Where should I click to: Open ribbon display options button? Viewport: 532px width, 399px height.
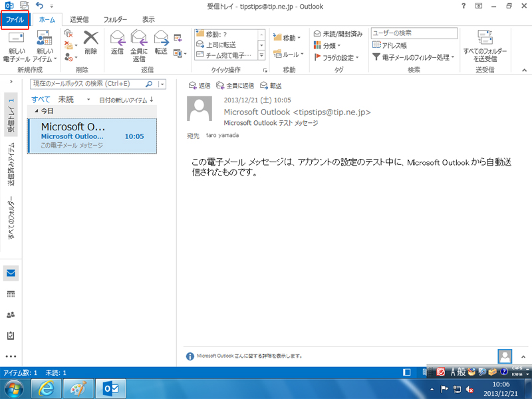(x=479, y=6)
